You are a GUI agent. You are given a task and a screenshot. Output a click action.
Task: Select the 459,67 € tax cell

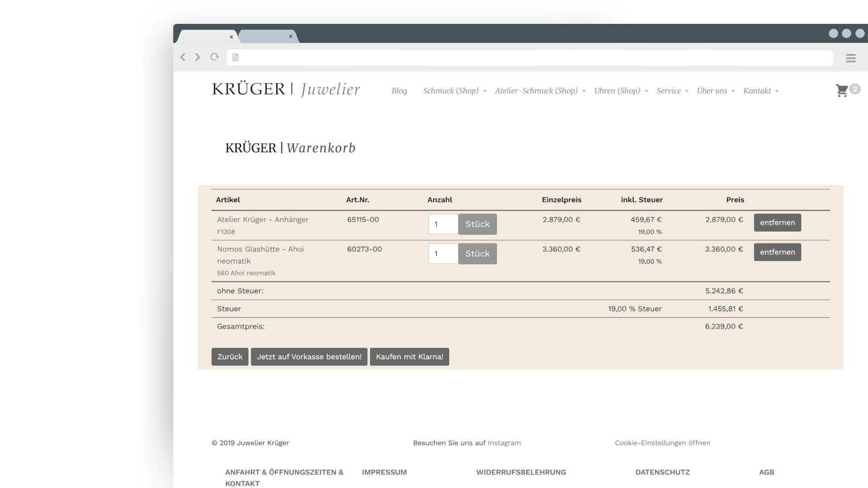(x=646, y=220)
